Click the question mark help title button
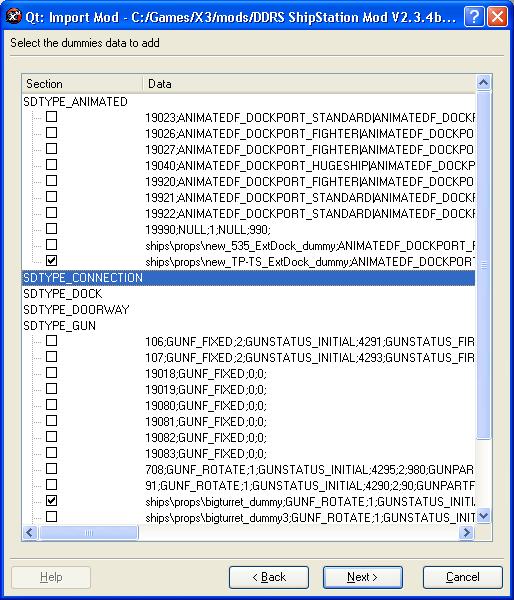The width and height of the screenshot is (514, 600). tap(474, 17)
